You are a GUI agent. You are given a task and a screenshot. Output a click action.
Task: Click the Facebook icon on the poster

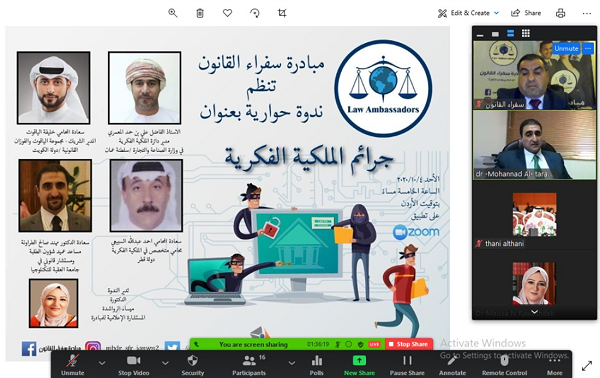pos(29,349)
